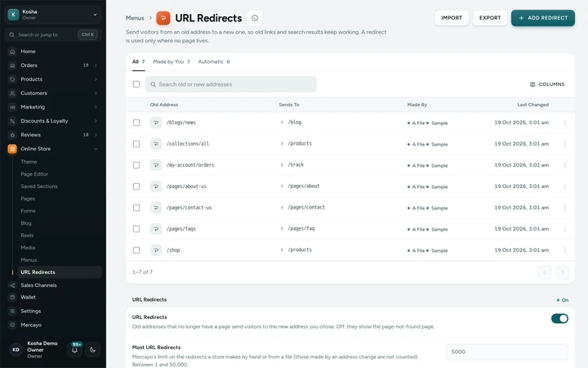Open row actions for /my-account/orders
The image size is (588, 368).
pyautogui.click(x=565, y=165)
